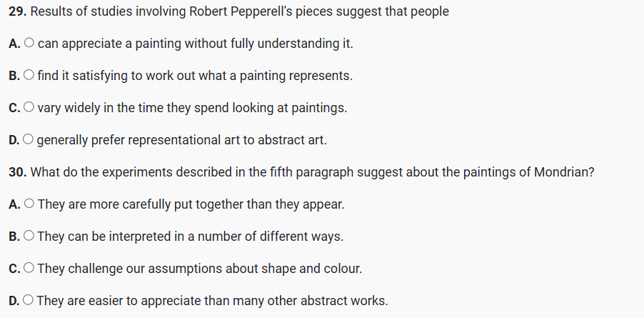
Task: Click the question 30 prompt about Mondrian
Action: (314, 172)
